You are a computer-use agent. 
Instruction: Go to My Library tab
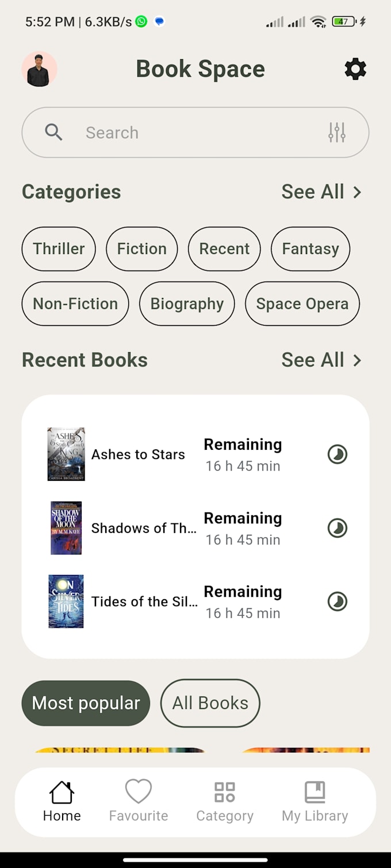315,801
